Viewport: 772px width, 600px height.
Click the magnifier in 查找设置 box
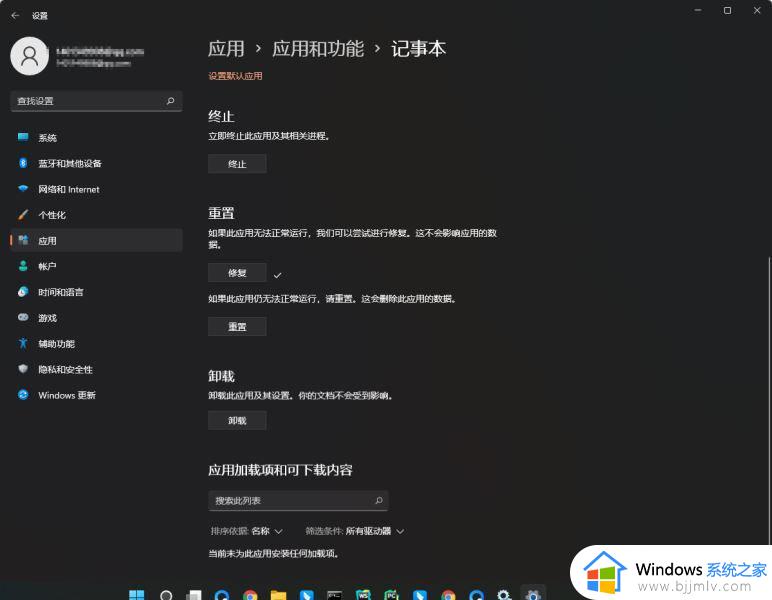click(170, 101)
